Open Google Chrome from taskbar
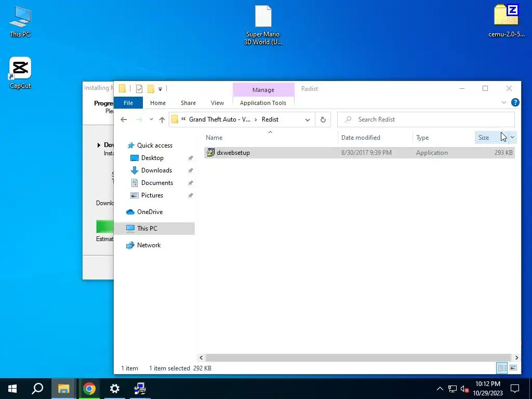 (x=89, y=389)
